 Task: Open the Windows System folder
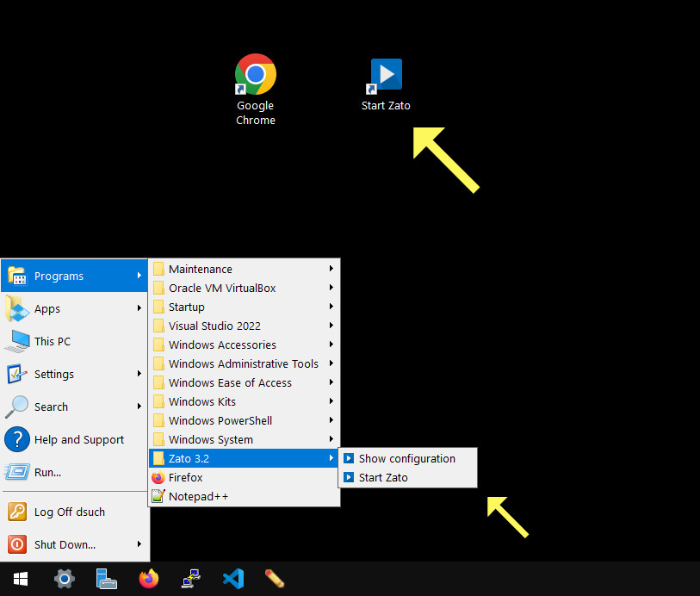click(244, 440)
